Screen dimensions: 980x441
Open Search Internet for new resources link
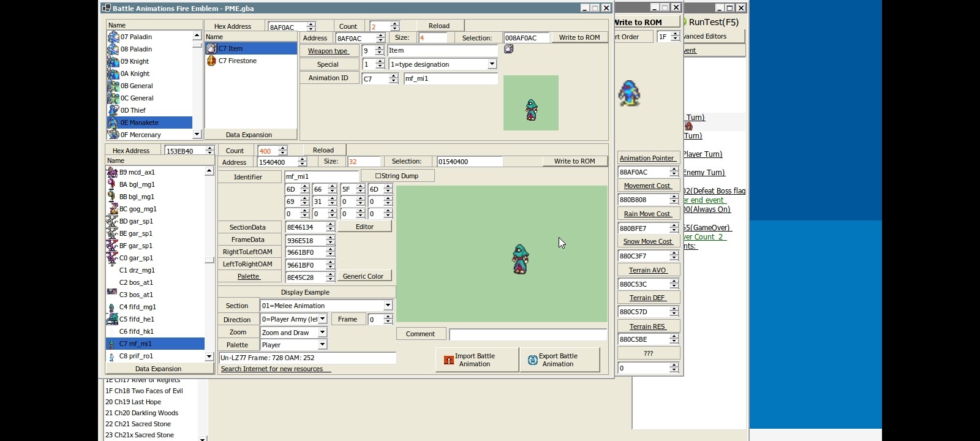[272, 369]
